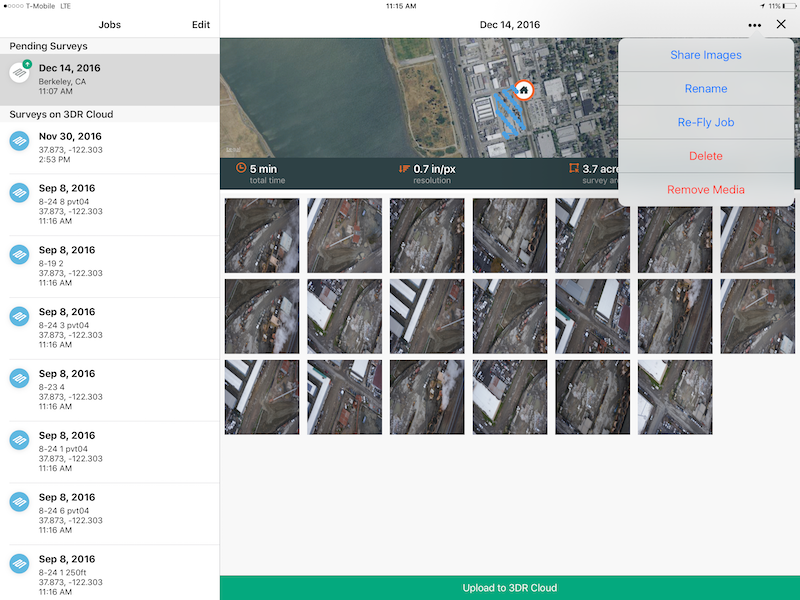Open the second thumbnail in the top row
The height and width of the screenshot is (600, 800).
click(x=344, y=236)
